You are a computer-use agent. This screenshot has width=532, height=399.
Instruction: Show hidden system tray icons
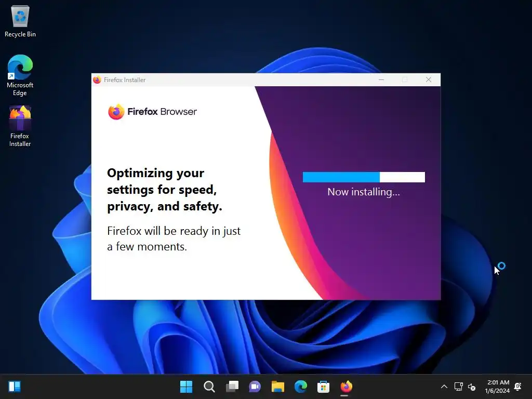click(444, 387)
